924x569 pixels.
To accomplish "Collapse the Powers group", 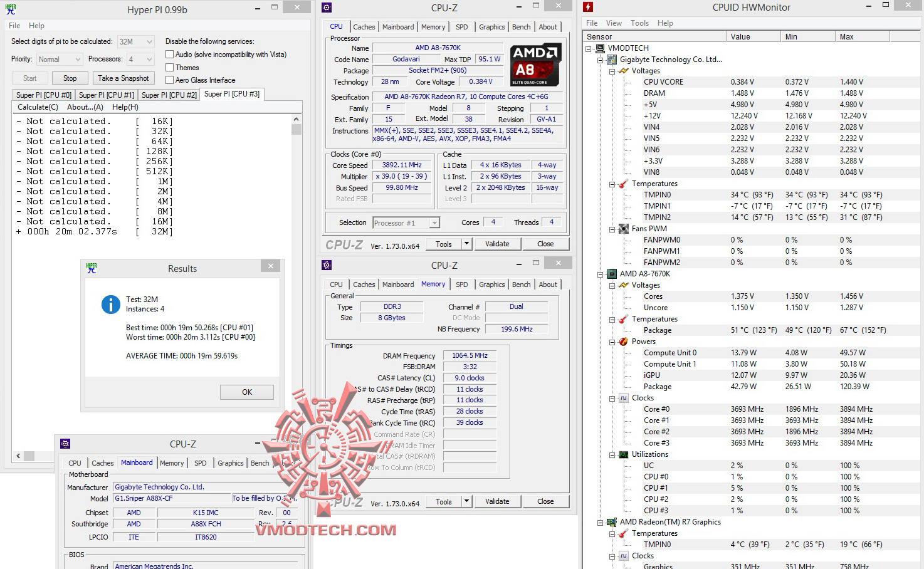I will click(x=612, y=342).
